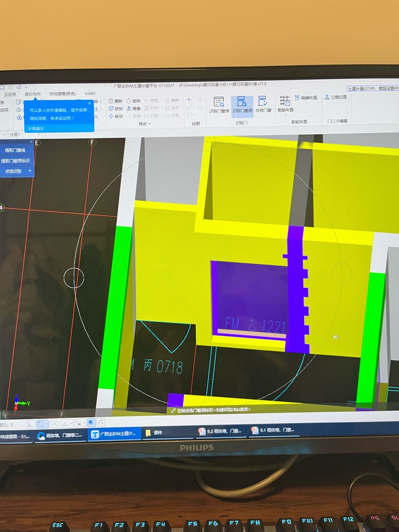Click the 点选识别 button
The image size is (399, 532).
[x=13, y=171]
